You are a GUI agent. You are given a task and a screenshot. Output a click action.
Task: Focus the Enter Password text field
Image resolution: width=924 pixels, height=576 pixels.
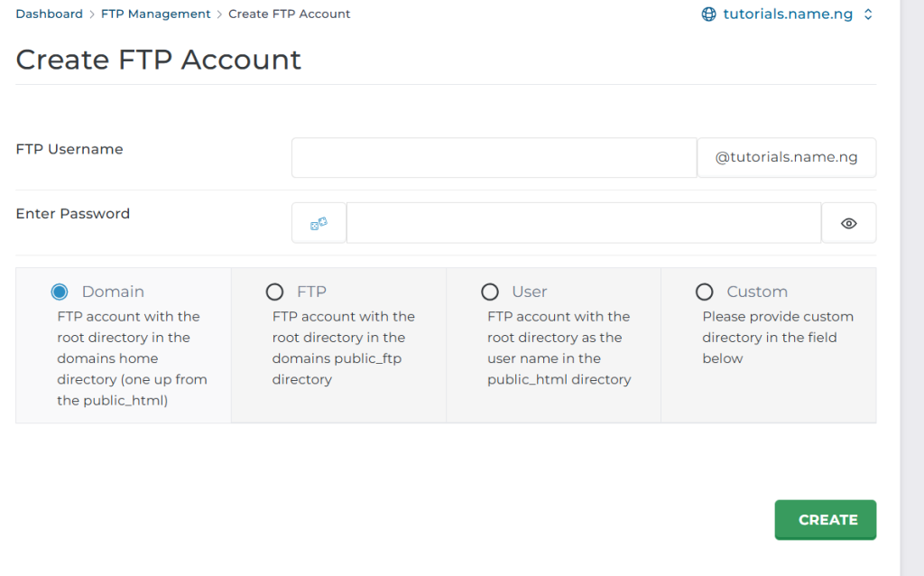pos(583,223)
